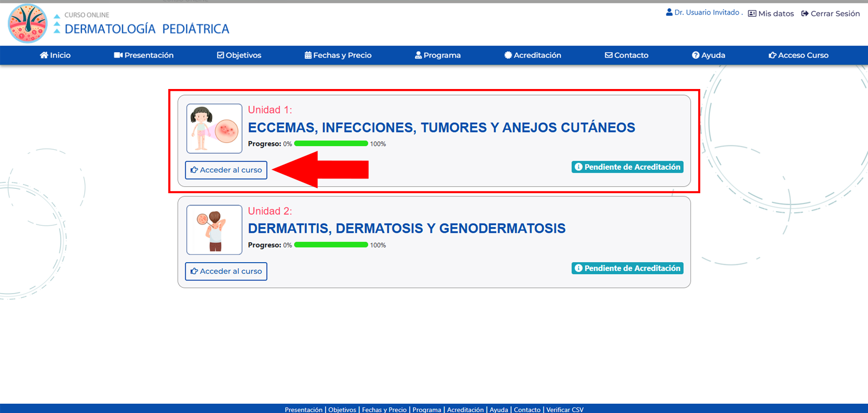Click the Dermatología Pediátrica course logo
Viewport: 868px width, 413px height.
28,23
